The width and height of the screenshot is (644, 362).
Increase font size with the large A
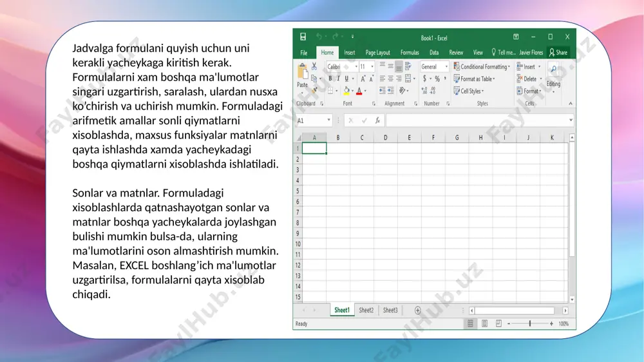coord(363,79)
